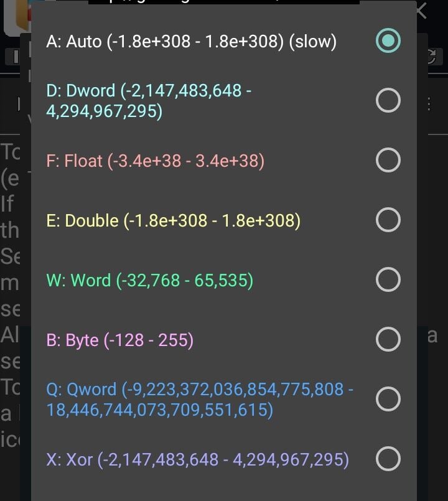Click the 'D: Dword' range label

tap(149, 101)
